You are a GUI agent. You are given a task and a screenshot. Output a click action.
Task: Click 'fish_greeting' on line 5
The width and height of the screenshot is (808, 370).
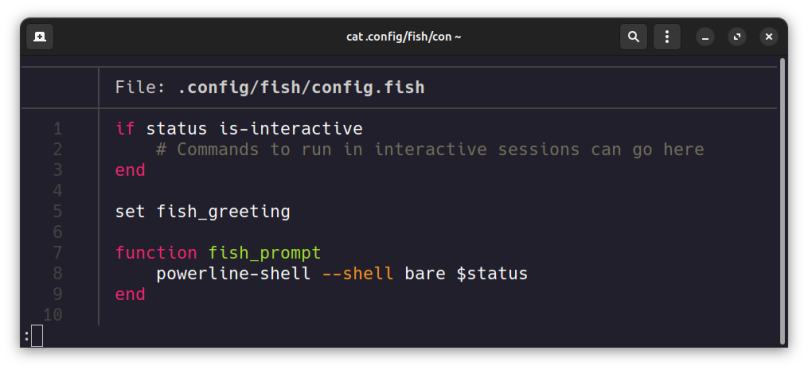point(223,212)
